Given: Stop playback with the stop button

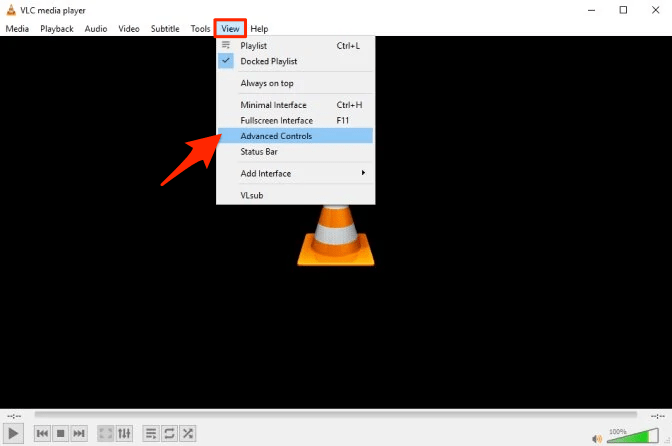Looking at the screenshot, I should 60,434.
